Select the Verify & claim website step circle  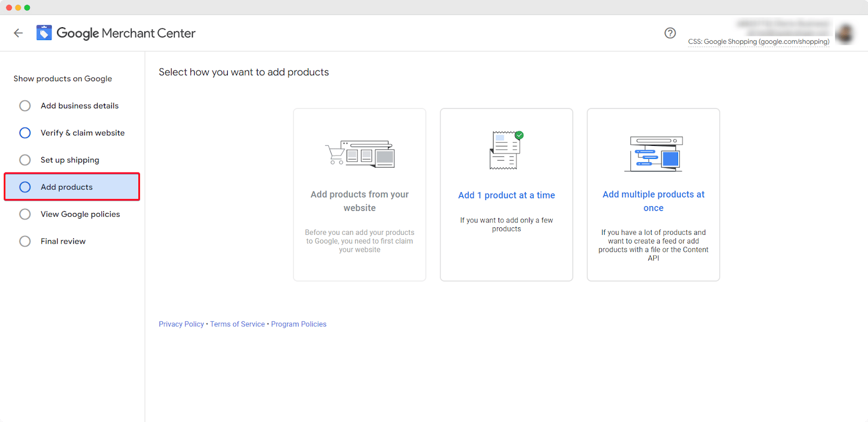(25, 133)
